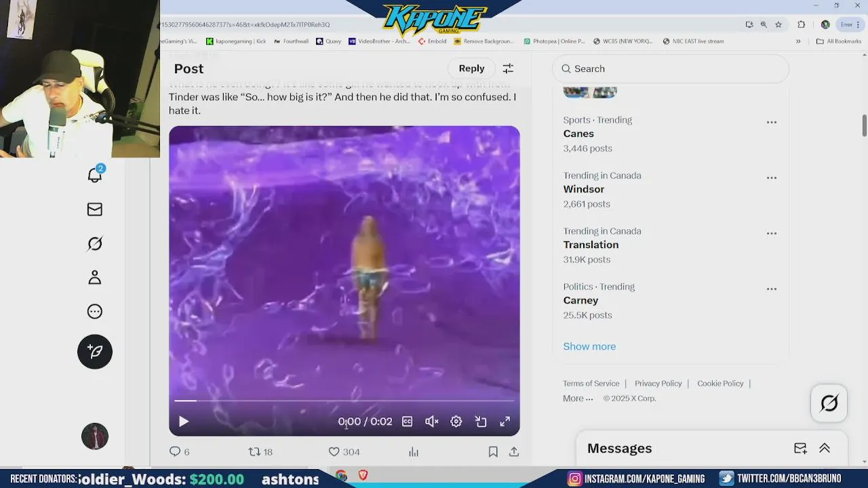This screenshot has height=488, width=868.
Task: Repost the post with 18 reposts
Action: 260,451
